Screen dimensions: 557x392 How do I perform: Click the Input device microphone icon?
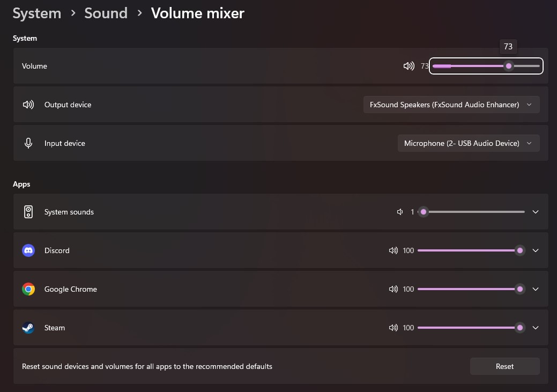coord(28,143)
